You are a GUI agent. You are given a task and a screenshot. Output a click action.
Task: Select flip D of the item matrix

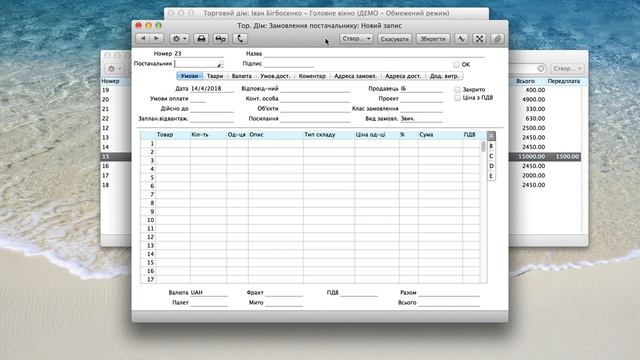click(x=491, y=166)
